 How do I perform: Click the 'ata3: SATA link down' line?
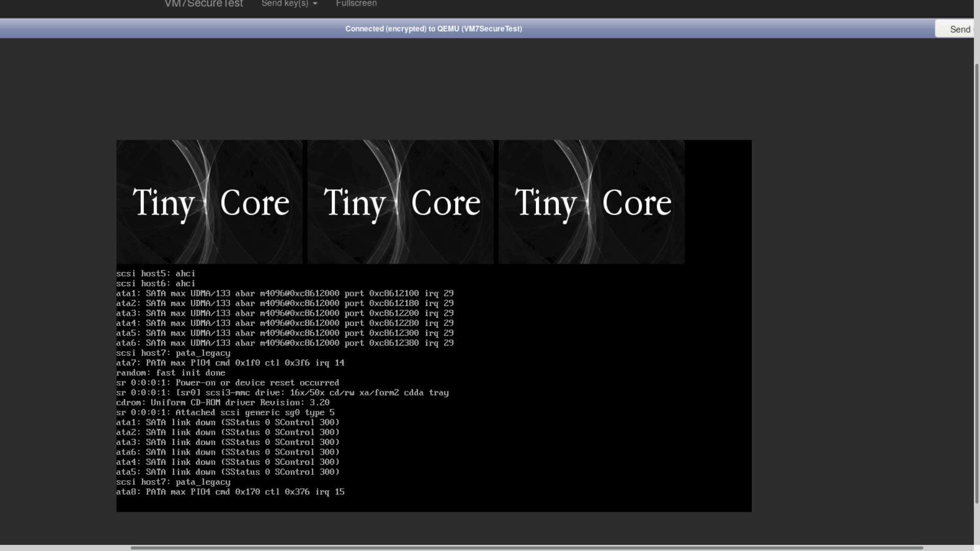[x=228, y=442]
